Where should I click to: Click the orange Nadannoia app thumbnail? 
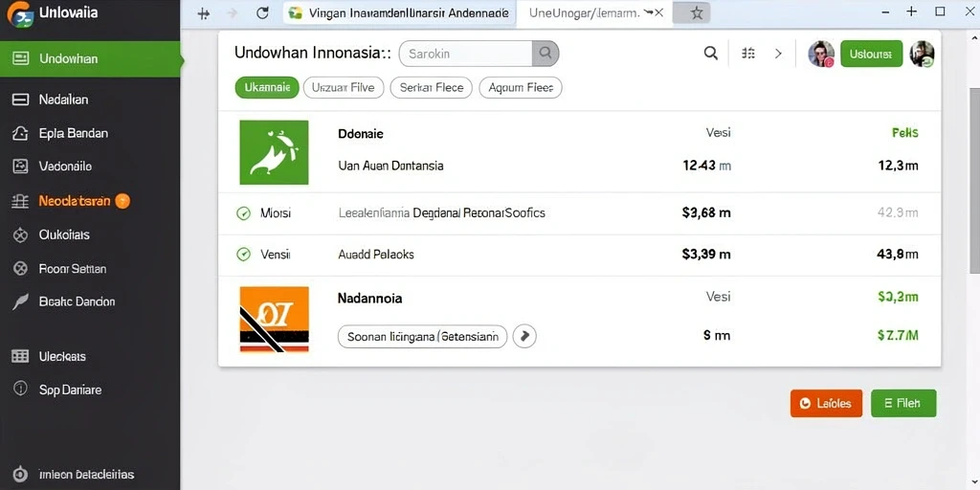click(274, 319)
